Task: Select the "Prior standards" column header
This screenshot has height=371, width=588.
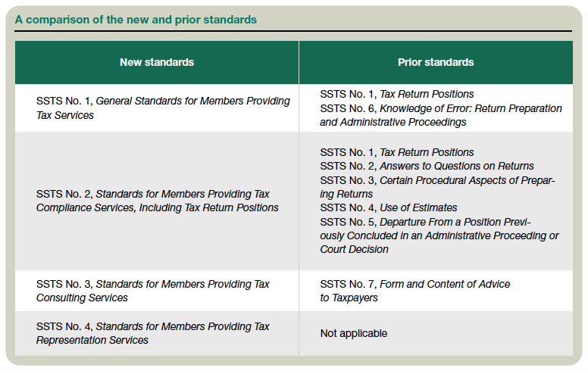Action: pyautogui.click(x=436, y=62)
